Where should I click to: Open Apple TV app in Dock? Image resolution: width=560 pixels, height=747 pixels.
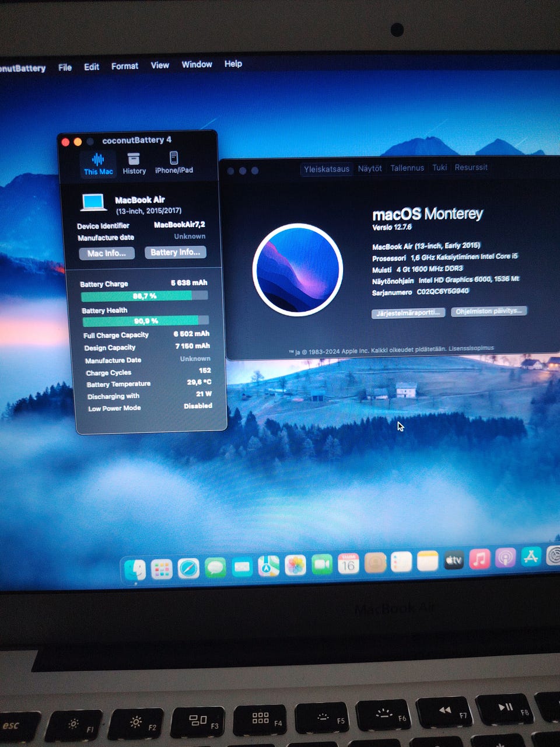pyautogui.click(x=454, y=560)
